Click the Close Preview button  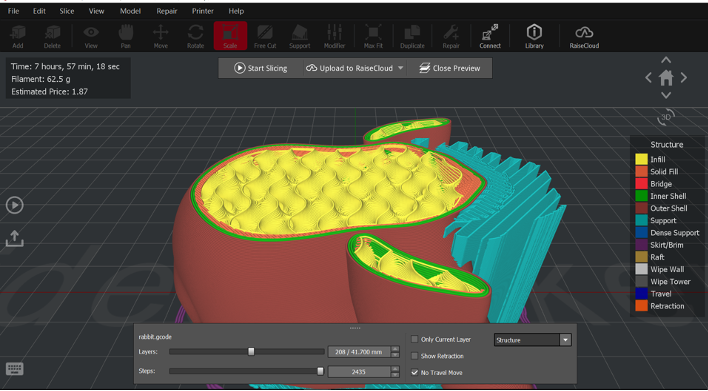(x=450, y=68)
